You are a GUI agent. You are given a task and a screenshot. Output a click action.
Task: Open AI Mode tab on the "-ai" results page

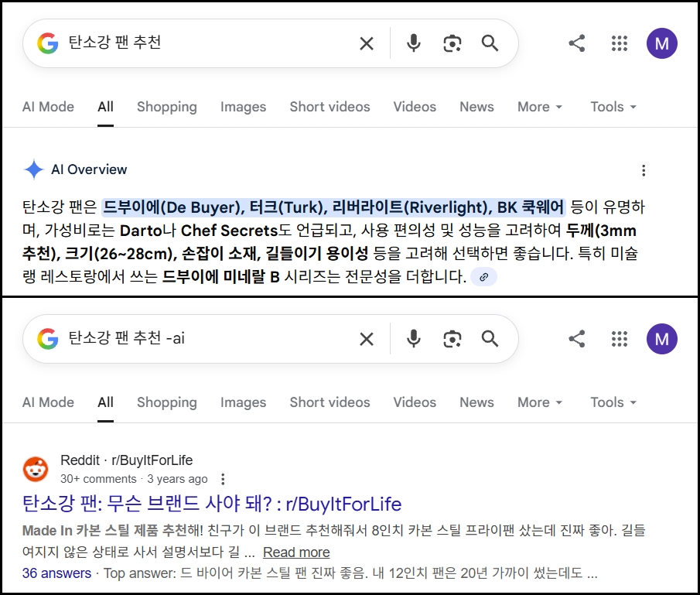pyautogui.click(x=48, y=402)
